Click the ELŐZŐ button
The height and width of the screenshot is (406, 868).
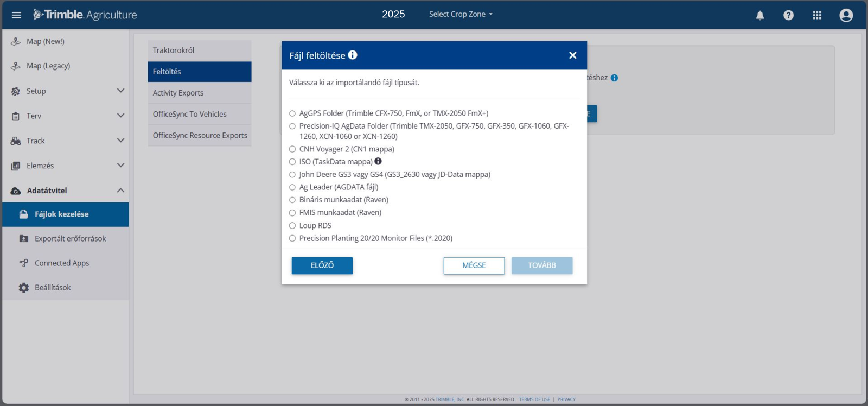(x=322, y=265)
